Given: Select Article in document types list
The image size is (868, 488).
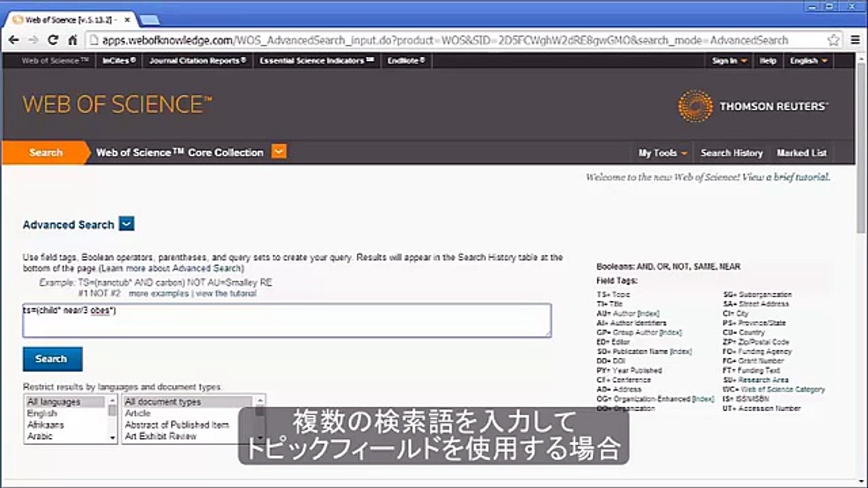Looking at the screenshot, I should click(138, 413).
